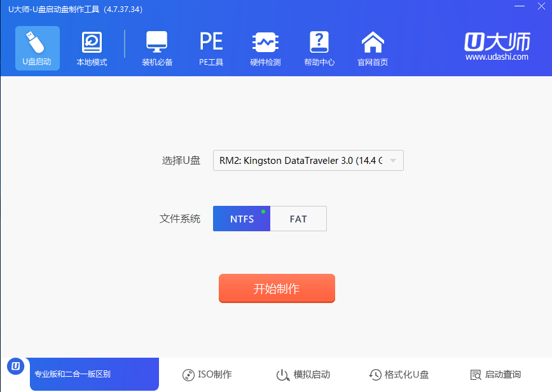Choose NTFS as the file system
The image size is (552, 392).
[x=242, y=219]
